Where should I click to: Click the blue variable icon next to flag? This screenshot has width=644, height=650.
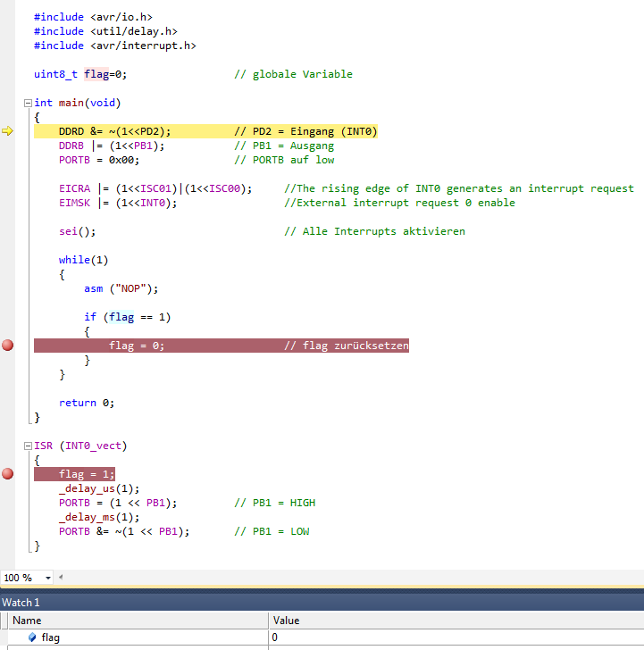32,637
